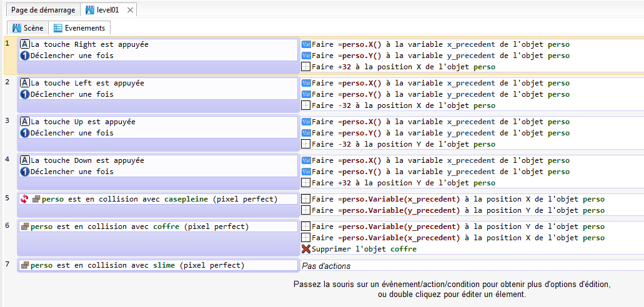Screen dimensions: 644x307
Task: Select event 3 action storing perso.X() in x_precedent
Action: coord(441,122)
